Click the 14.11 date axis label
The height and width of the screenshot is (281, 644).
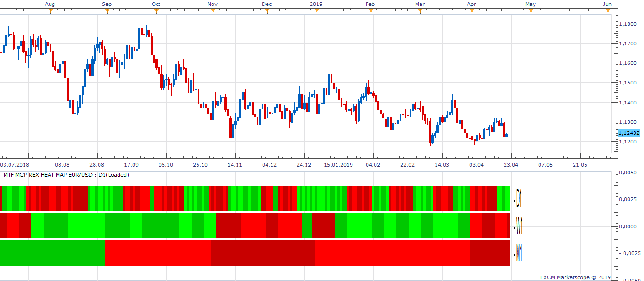[x=235, y=165]
